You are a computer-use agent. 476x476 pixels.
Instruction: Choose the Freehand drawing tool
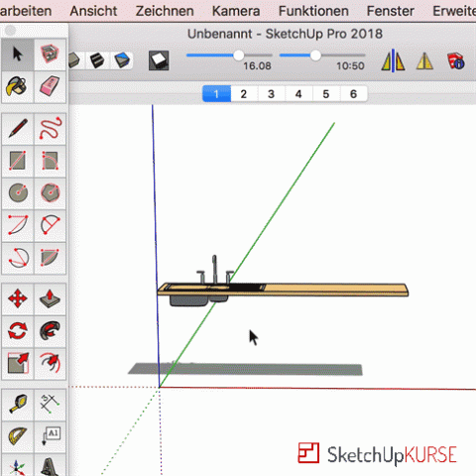click(50, 129)
